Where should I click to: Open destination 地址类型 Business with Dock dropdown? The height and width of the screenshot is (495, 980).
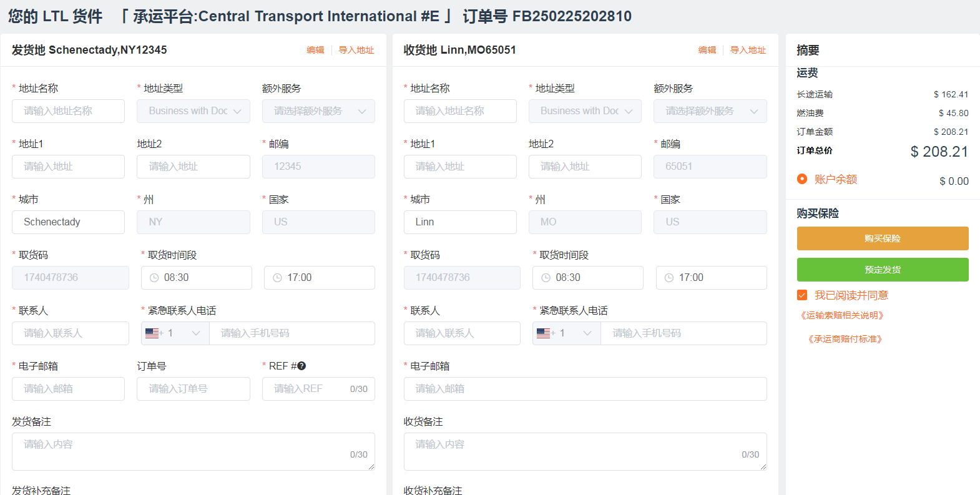(585, 111)
